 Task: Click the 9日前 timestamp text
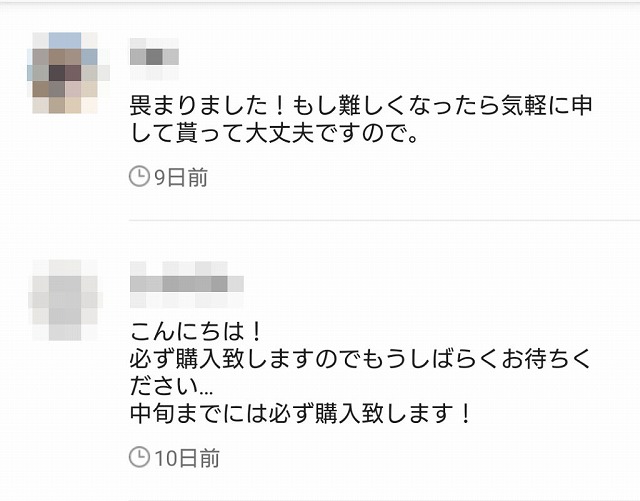(181, 177)
